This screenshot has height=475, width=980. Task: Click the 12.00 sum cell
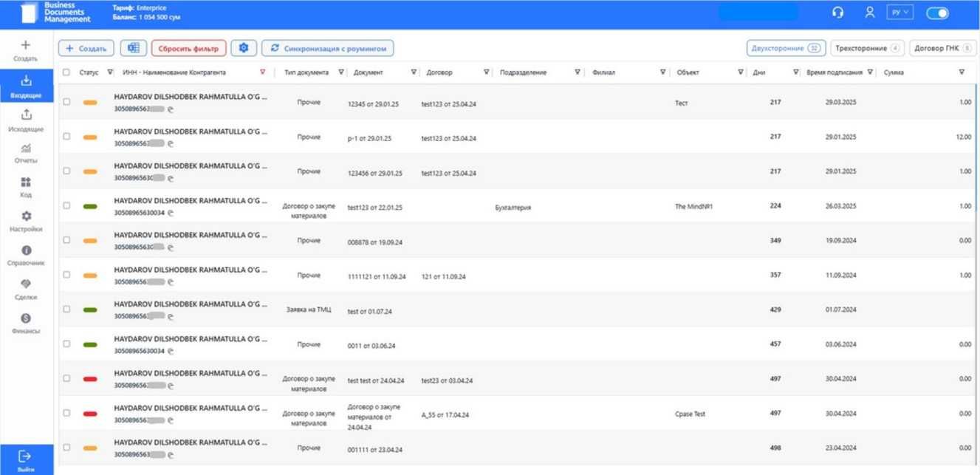coord(963,137)
